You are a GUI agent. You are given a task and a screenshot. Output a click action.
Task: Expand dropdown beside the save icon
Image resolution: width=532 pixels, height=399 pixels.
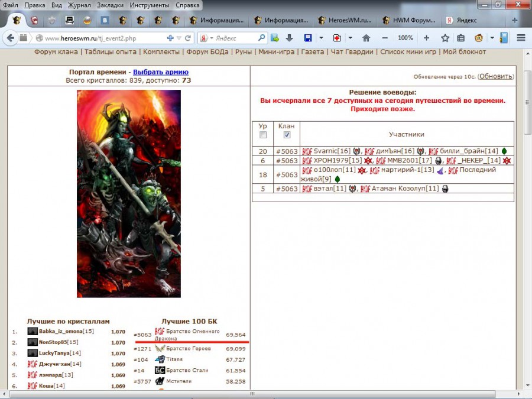321,38
